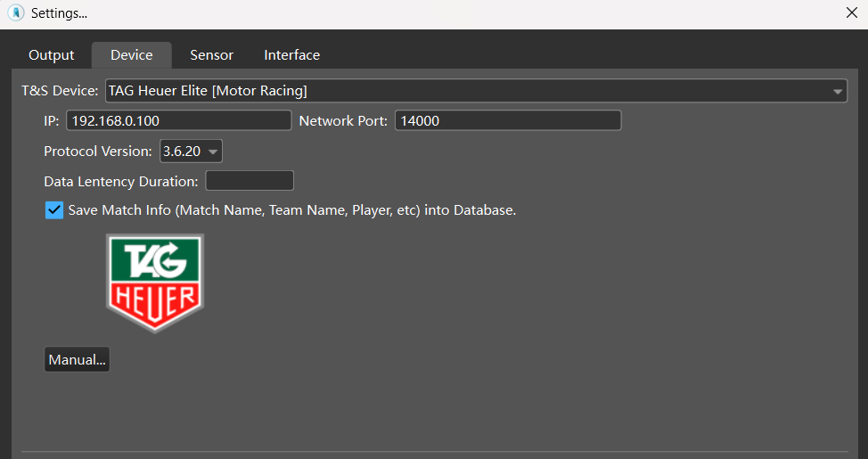Click the Protocol Version label
Screen dimensions: 868x459
pos(98,152)
